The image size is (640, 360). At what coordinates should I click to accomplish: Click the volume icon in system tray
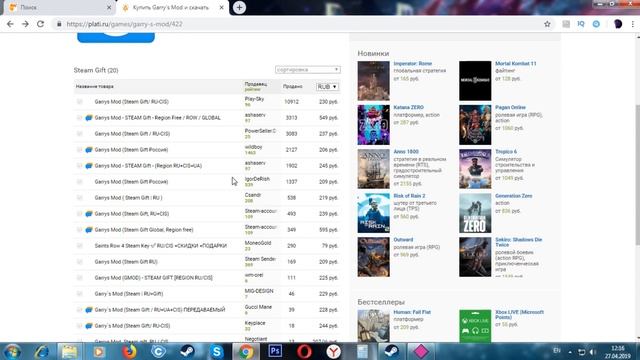click(x=593, y=352)
